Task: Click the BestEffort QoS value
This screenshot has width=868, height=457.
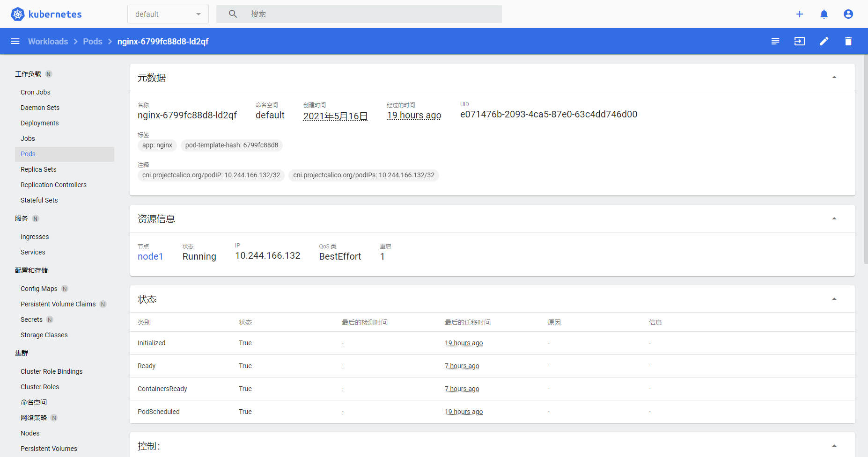Action: coord(340,256)
